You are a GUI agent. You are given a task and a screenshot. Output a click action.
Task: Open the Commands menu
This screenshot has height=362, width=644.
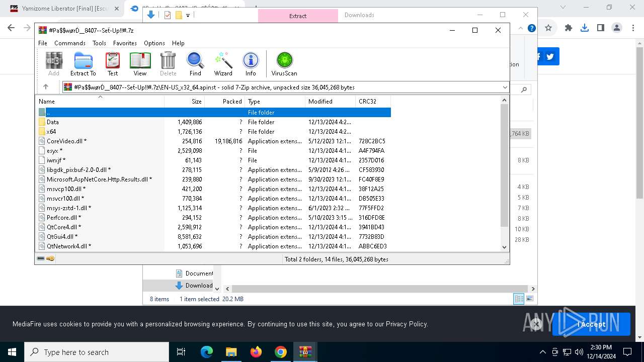click(70, 43)
